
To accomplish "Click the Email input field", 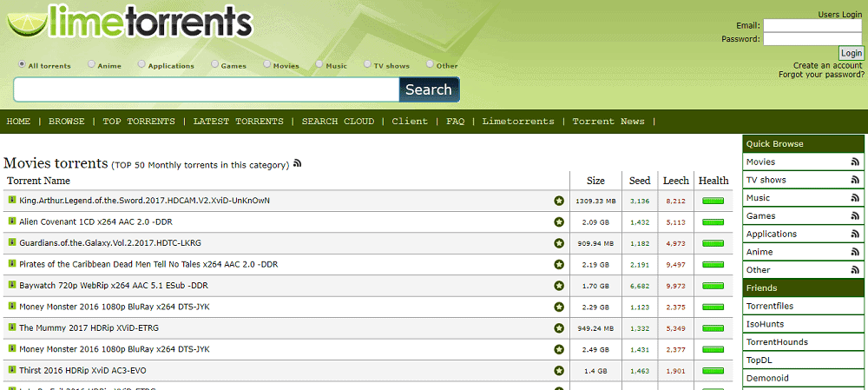I will (x=812, y=25).
